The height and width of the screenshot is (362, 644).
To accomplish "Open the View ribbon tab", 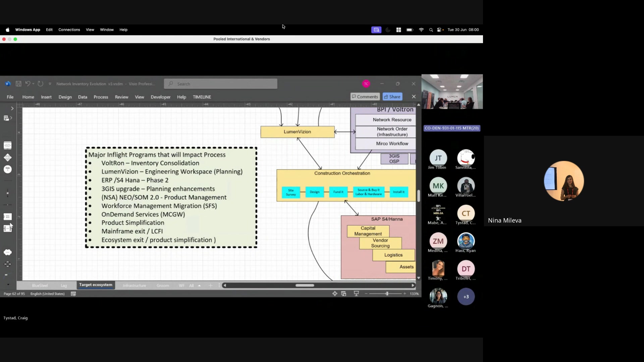I will pos(140,97).
